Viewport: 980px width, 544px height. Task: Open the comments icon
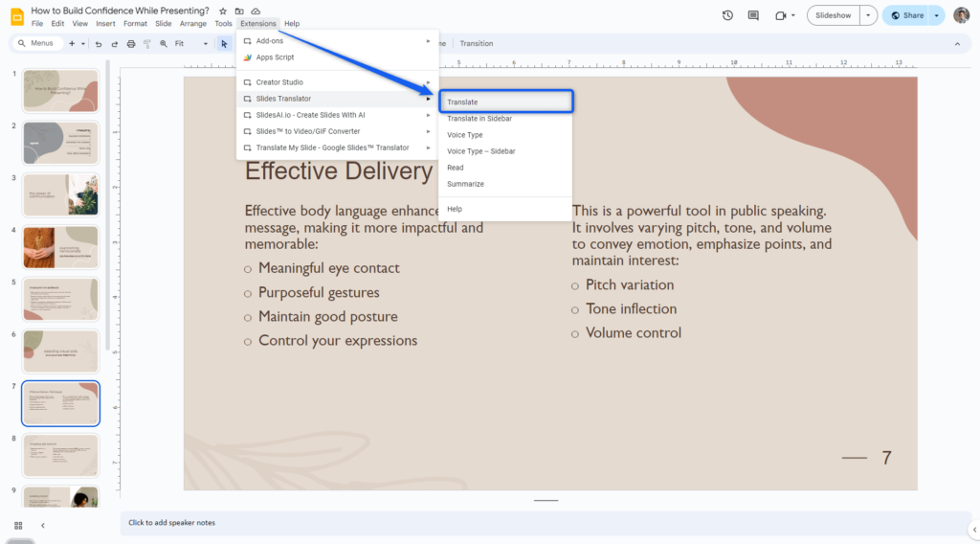pos(754,15)
